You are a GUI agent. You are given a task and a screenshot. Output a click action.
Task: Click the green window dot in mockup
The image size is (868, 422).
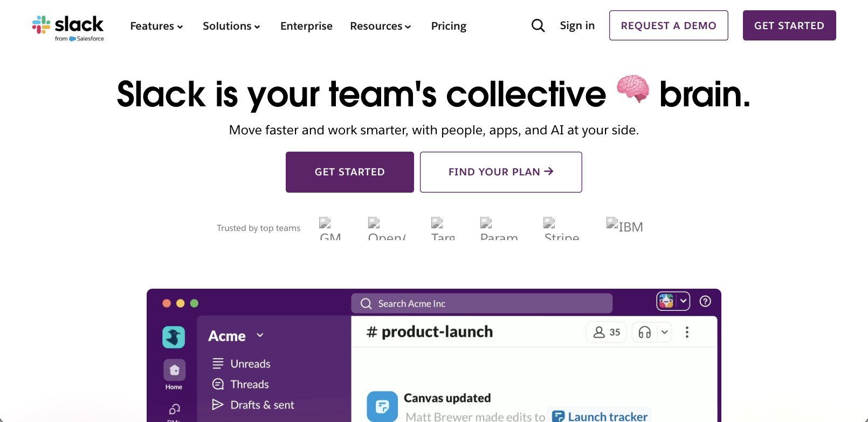point(195,303)
